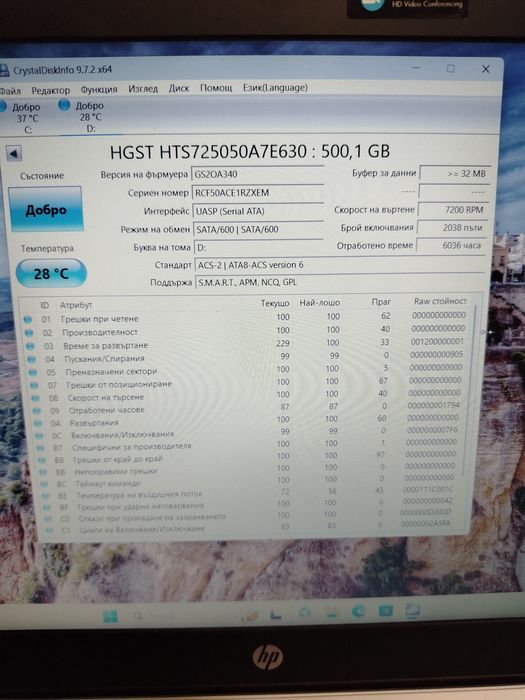Click status icon for Развъртания row

click(x=38, y=423)
